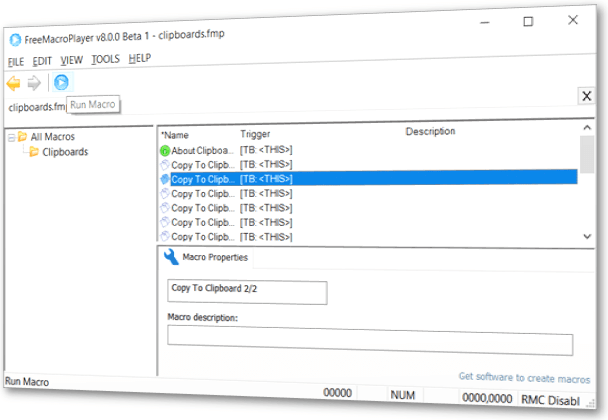
Task: Sort macro list by Name column
Action: click(175, 135)
